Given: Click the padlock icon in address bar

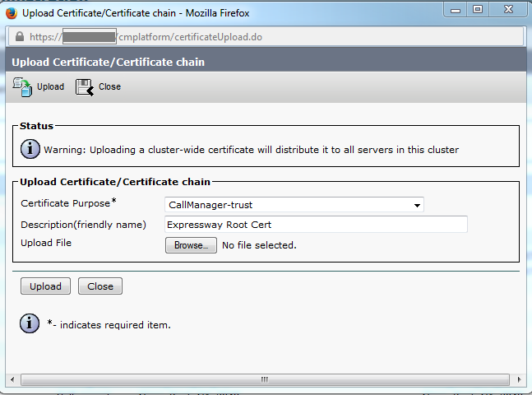Looking at the screenshot, I should pos(20,37).
